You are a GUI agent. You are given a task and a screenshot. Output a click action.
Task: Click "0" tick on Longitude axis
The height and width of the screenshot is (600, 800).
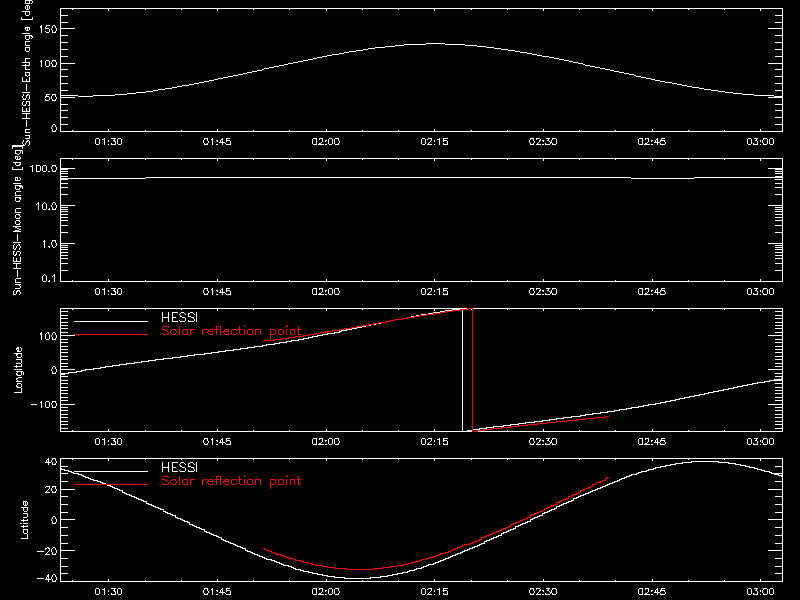54,370
